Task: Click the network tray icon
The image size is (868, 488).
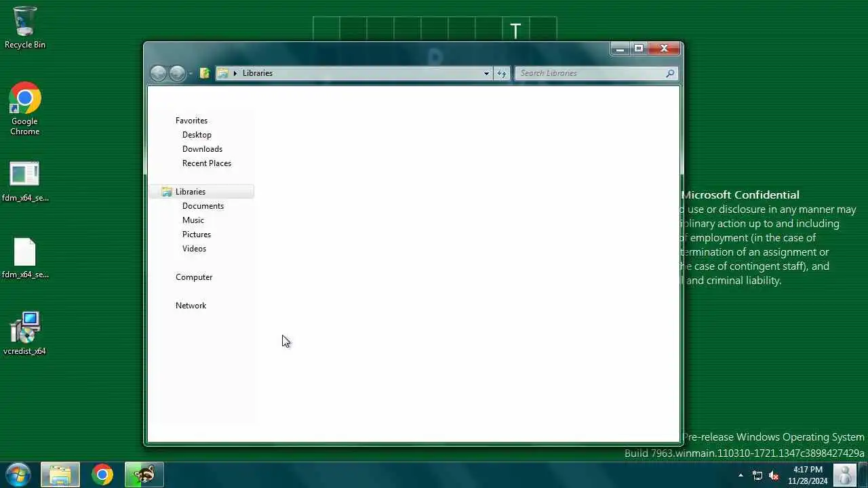Action: (x=757, y=475)
